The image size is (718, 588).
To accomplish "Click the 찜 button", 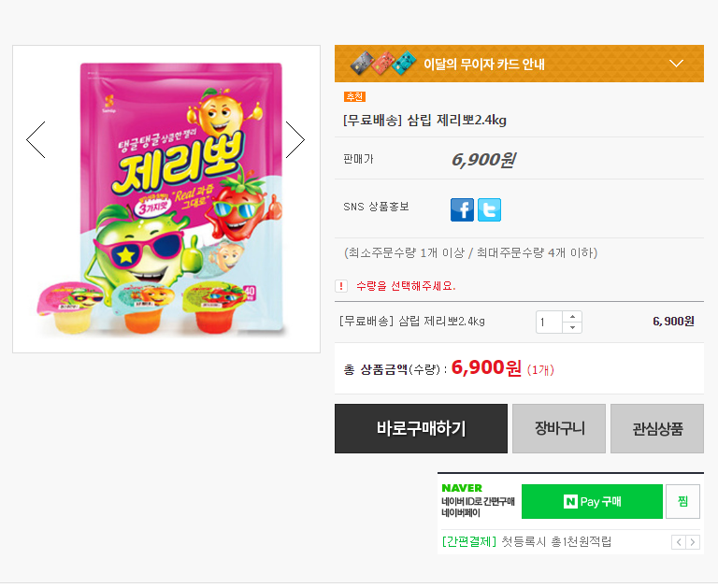I will click(x=682, y=502).
